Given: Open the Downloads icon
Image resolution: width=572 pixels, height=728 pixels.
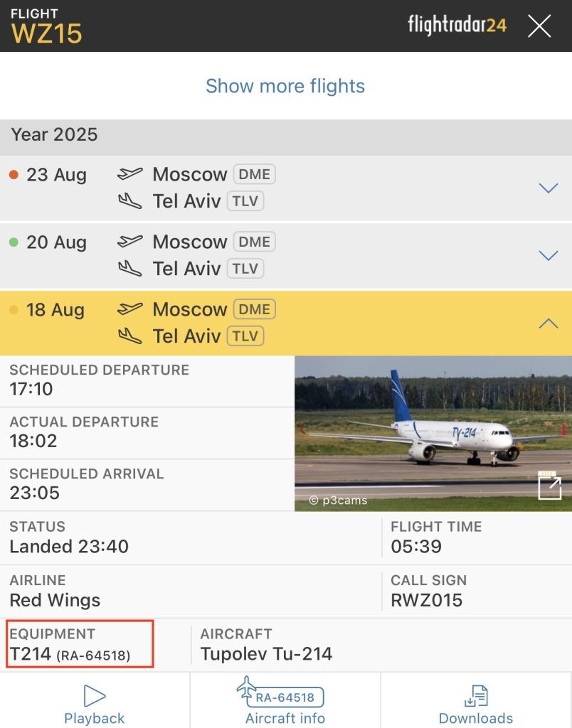Looking at the screenshot, I should click(476, 696).
